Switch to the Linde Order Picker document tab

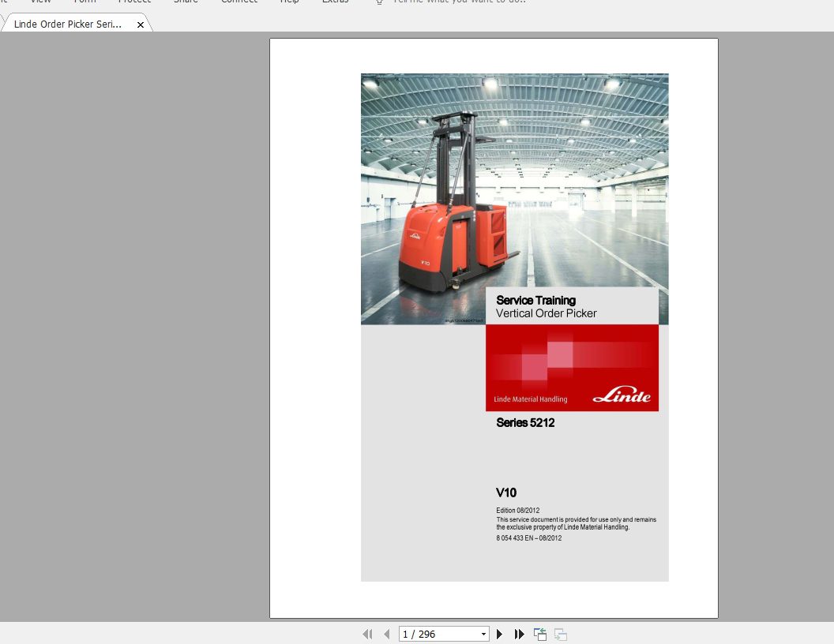tap(68, 24)
